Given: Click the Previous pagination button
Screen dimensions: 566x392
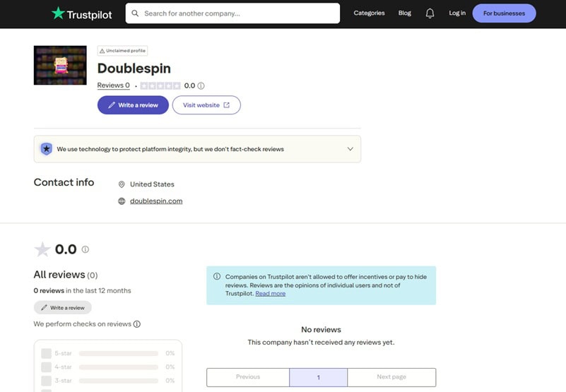Looking at the screenshot, I should coord(248,377).
